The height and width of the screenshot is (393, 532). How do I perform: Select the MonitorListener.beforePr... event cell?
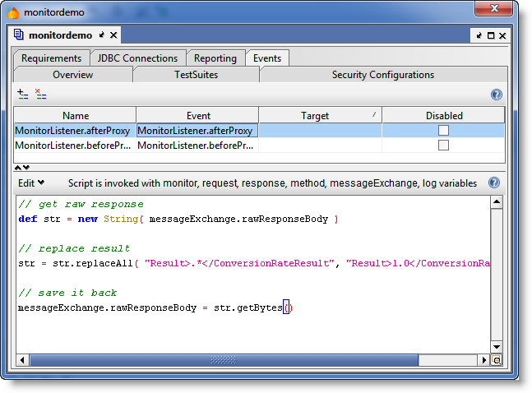pyautogui.click(x=197, y=146)
